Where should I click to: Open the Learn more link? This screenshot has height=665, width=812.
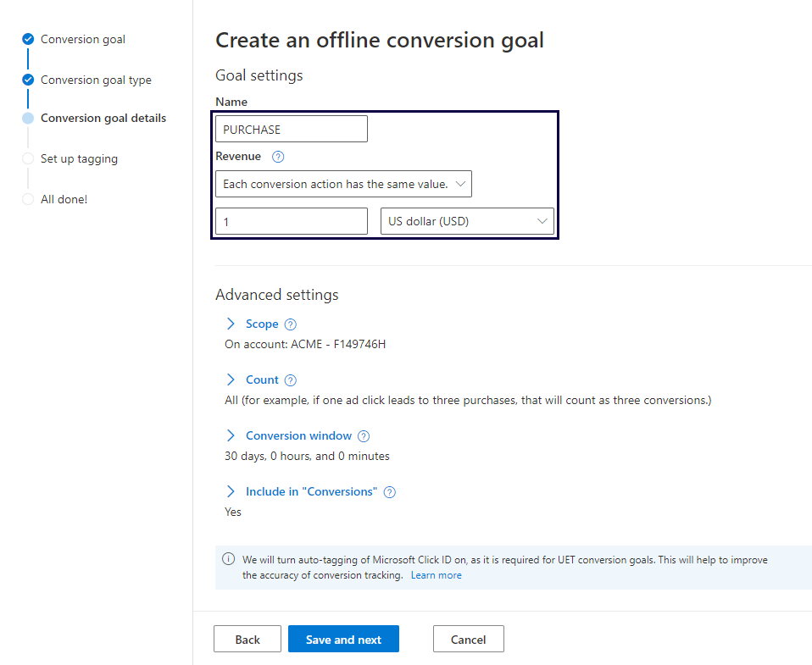click(436, 574)
